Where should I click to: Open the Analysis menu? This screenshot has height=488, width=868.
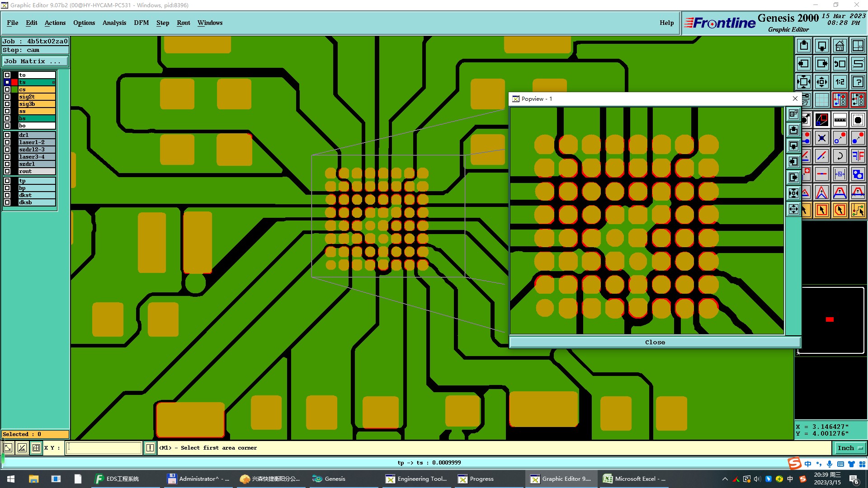pyautogui.click(x=114, y=23)
